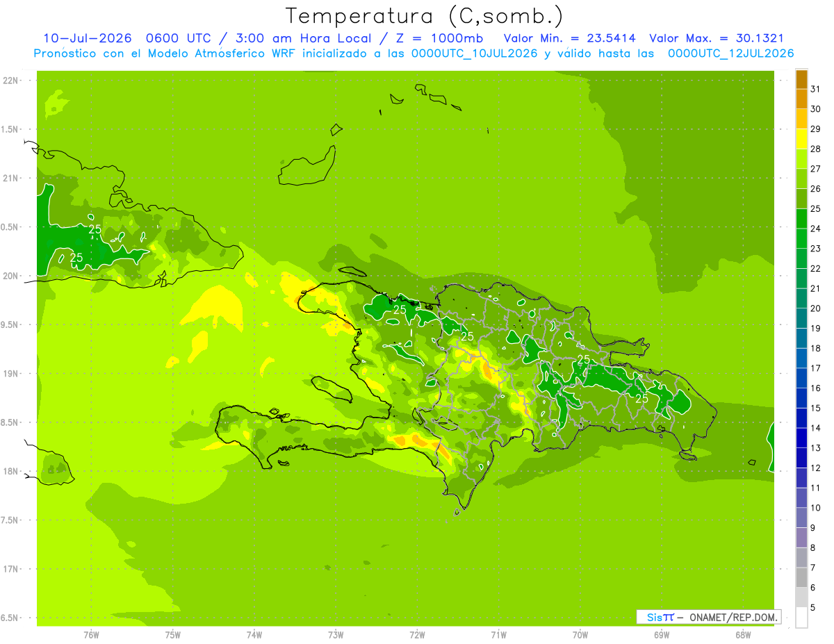Click the legend value "12"

click(815, 468)
